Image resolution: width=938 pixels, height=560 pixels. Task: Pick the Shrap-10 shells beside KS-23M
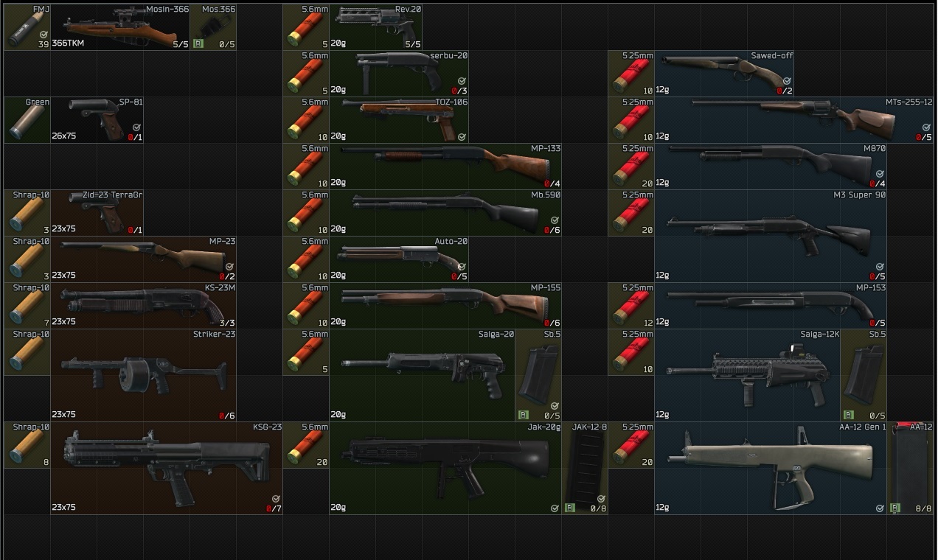[27, 305]
